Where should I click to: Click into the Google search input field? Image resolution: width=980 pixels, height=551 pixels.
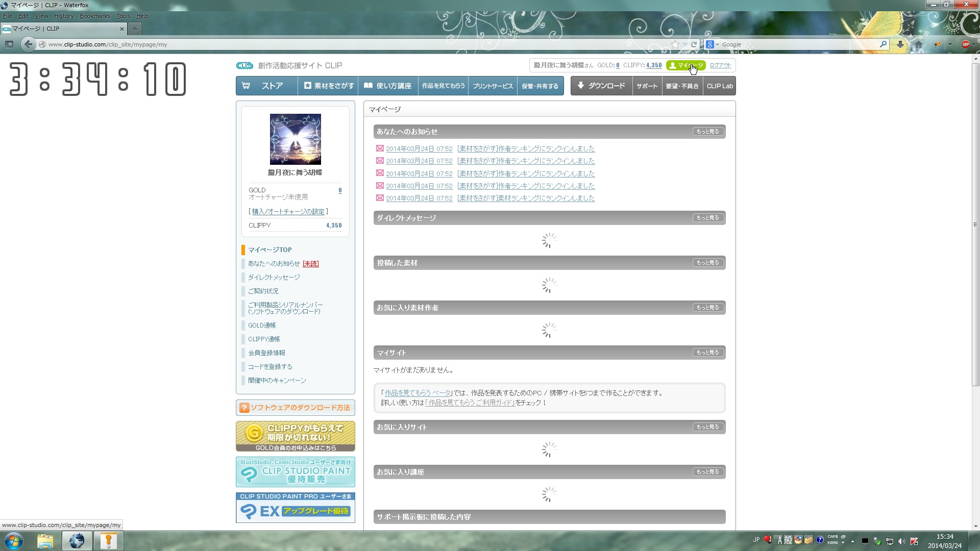click(796, 44)
